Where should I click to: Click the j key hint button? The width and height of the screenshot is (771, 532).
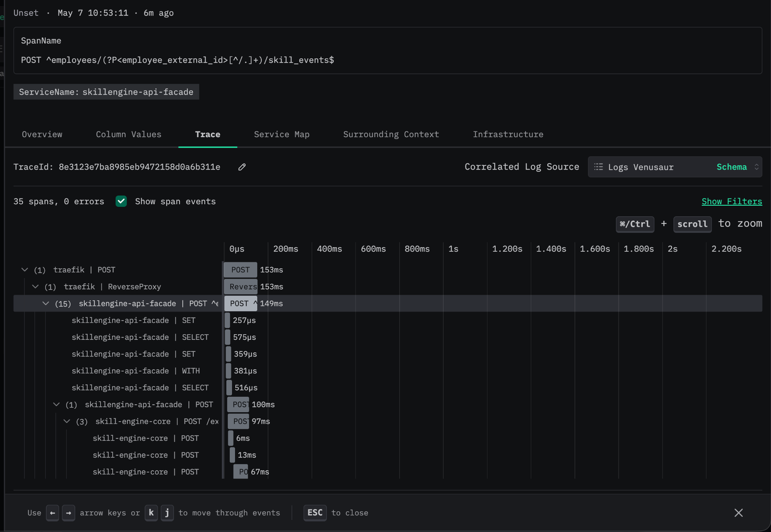(x=167, y=513)
